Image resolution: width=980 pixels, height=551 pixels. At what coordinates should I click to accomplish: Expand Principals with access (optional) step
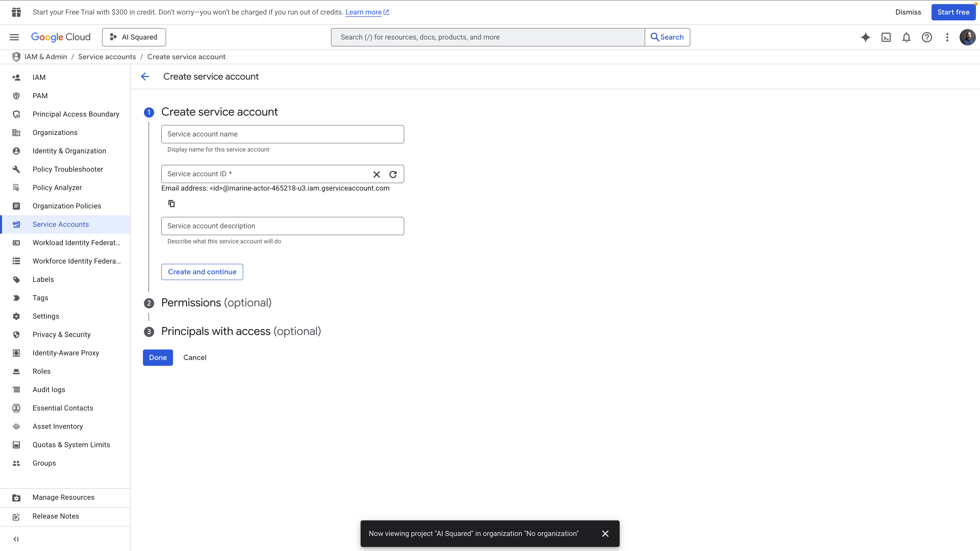coord(241,331)
